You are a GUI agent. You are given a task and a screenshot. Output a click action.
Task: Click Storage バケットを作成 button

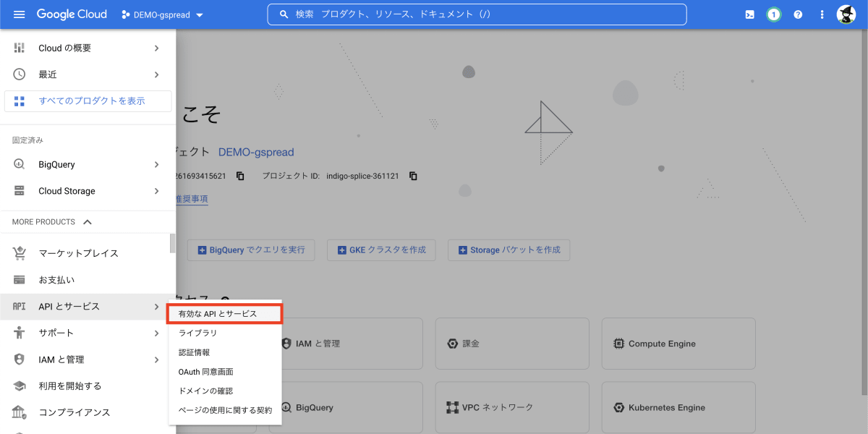509,250
